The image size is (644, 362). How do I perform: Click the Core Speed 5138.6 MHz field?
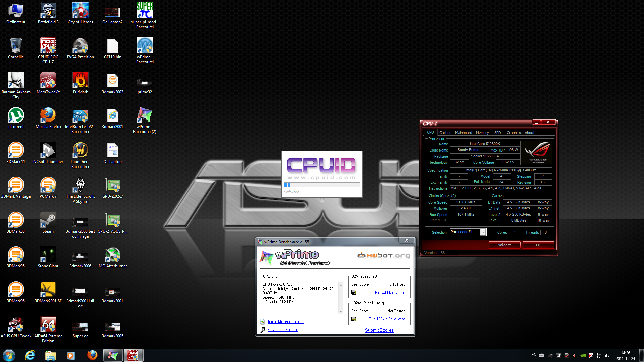466,202
